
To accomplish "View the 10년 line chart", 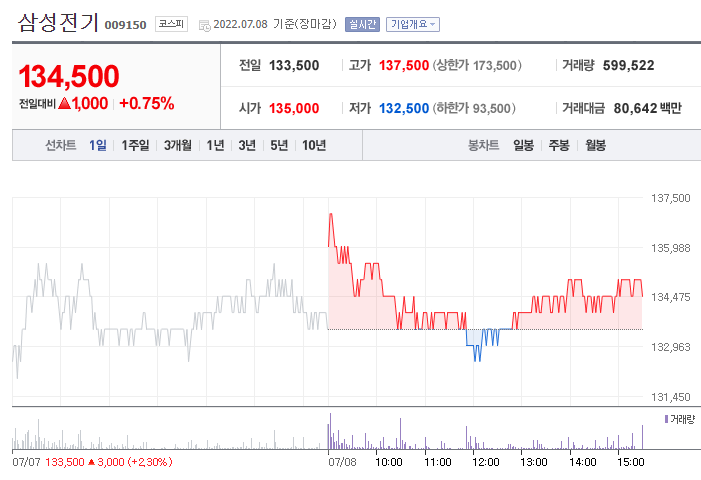I will 314,145.
